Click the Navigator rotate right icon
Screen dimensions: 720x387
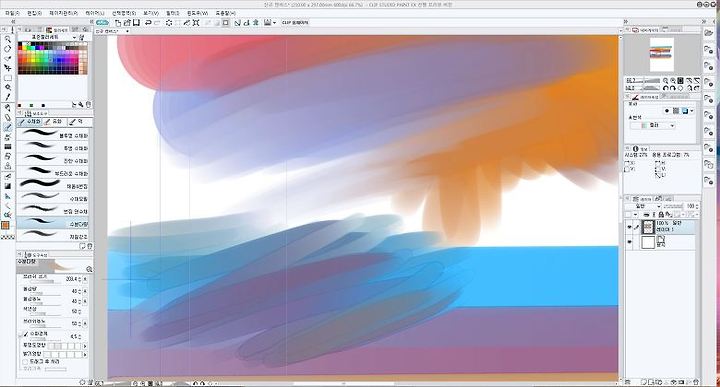pyautogui.click(x=673, y=88)
